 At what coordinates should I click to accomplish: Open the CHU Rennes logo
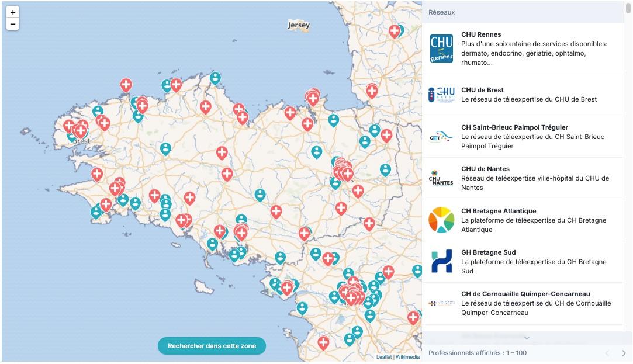(x=441, y=48)
